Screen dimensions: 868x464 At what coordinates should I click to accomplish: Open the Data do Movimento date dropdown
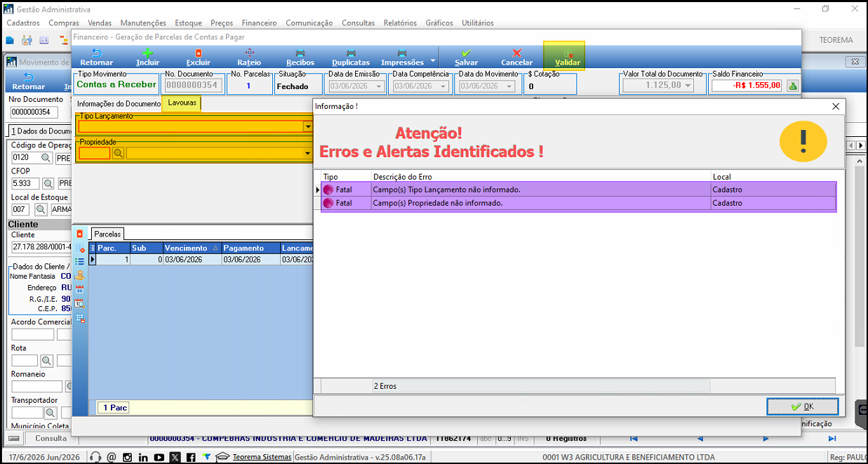[x=509, y=86]
